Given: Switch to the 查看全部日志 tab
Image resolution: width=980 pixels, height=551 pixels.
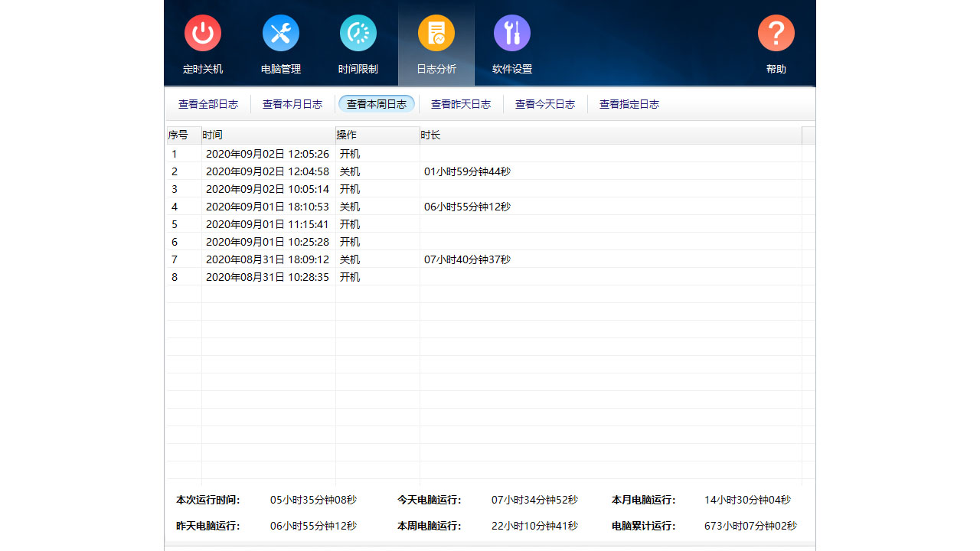Looking at the screenshot, I should click(207, 104).
